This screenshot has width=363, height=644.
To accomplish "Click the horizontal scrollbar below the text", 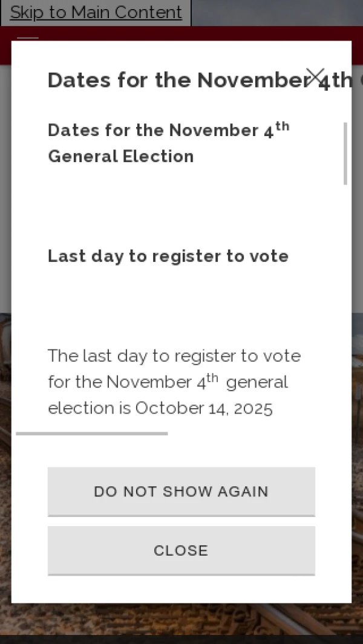I will point(91,434).
